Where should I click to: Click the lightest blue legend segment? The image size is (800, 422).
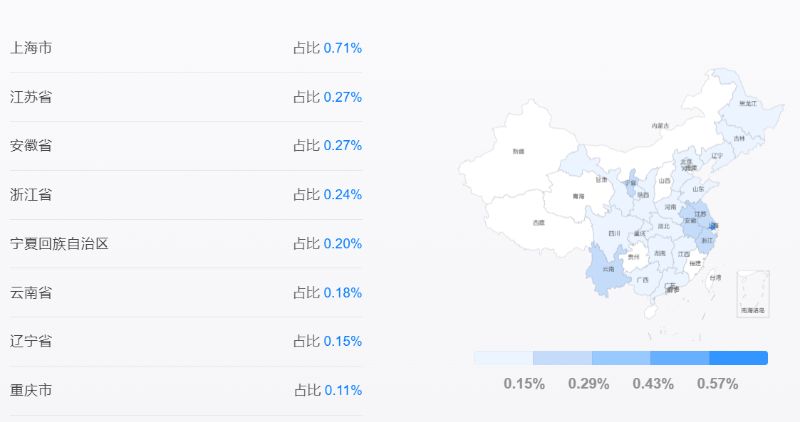tap(504, 358)
